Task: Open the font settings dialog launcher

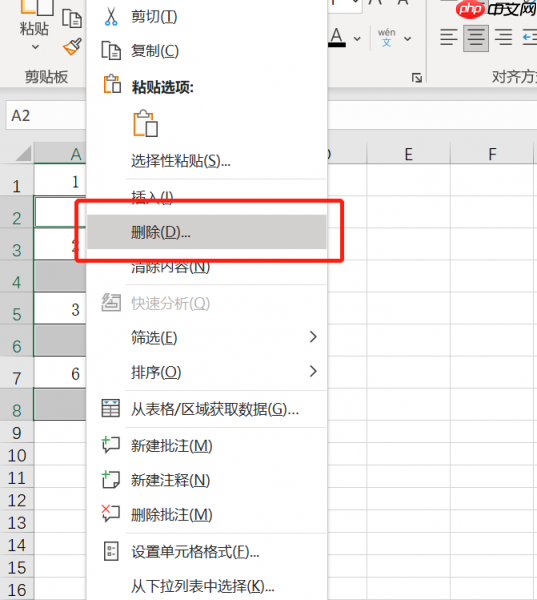Action: point(416,78)
